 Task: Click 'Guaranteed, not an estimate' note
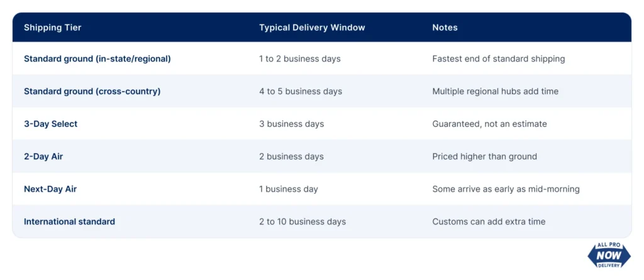coord(489,124)
